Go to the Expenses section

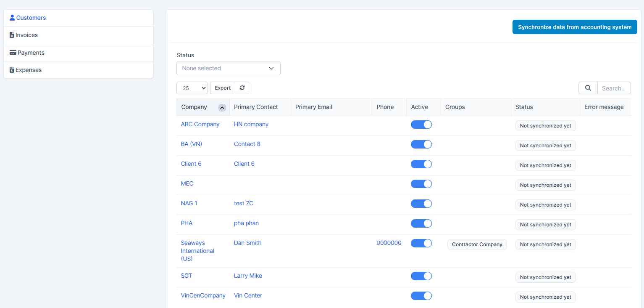coord(29,70)
